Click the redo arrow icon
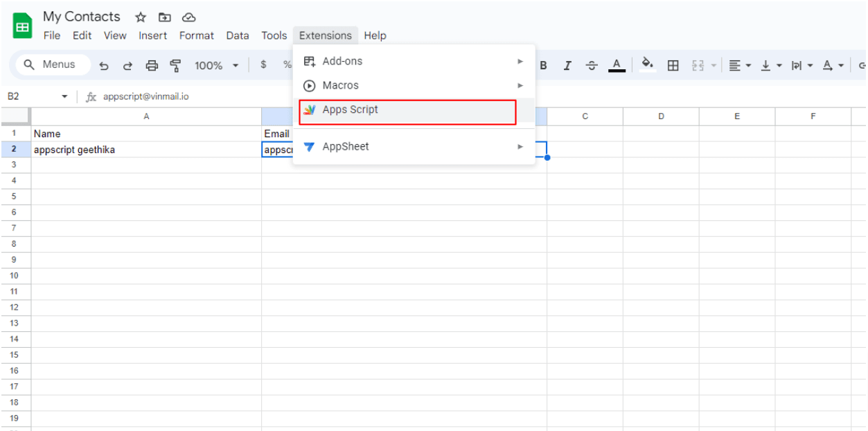Image resolution: width=868 pixels, height=431 pixels. [127, 66]
